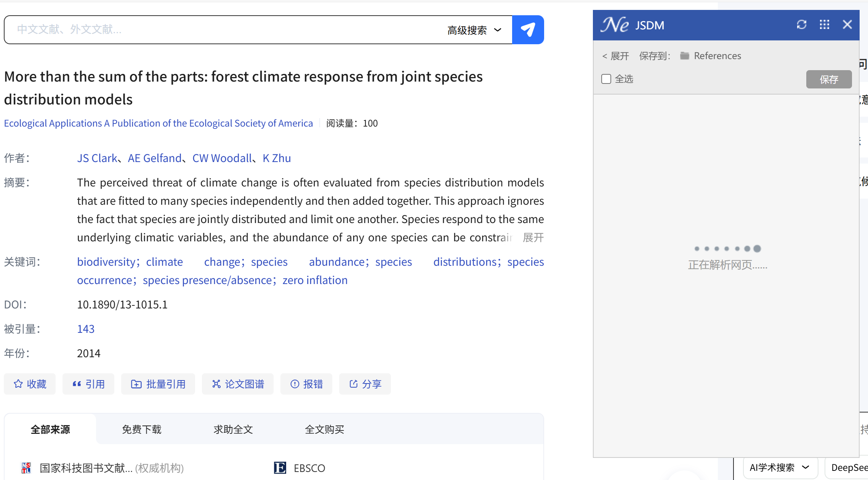Switch to the 免费下载 tab
This screenshot has width=868, height=480.
click(x=141, y=429)
